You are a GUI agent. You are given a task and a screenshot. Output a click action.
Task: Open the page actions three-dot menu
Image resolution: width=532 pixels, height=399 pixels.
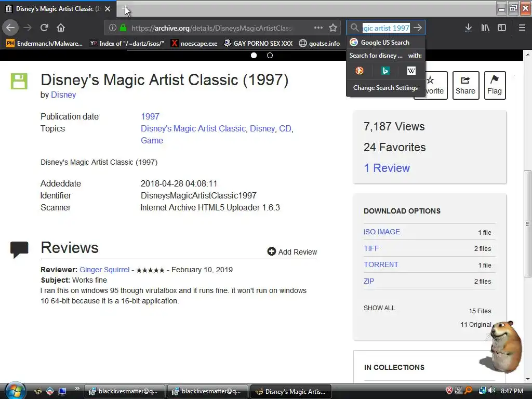pos(318,28)
